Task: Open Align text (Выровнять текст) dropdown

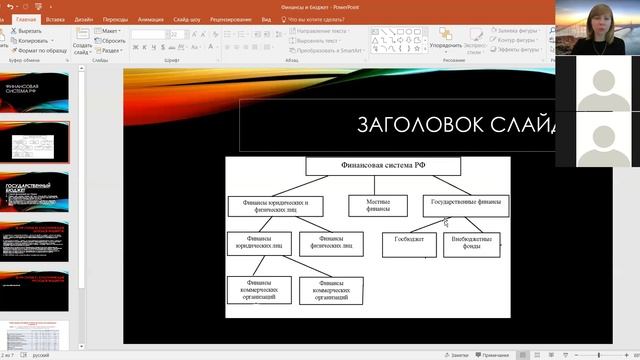Action: click(x=315, y=41)
